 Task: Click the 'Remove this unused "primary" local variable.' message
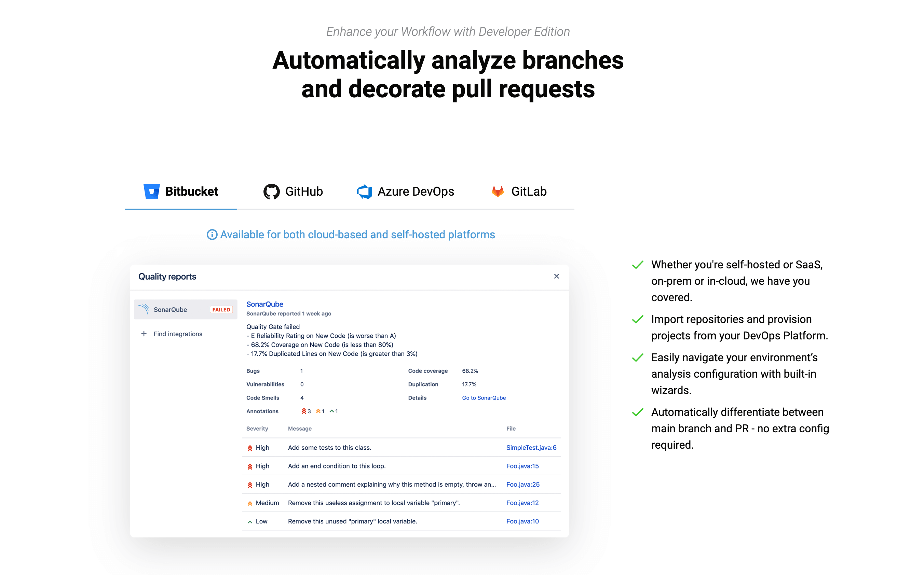352,521
